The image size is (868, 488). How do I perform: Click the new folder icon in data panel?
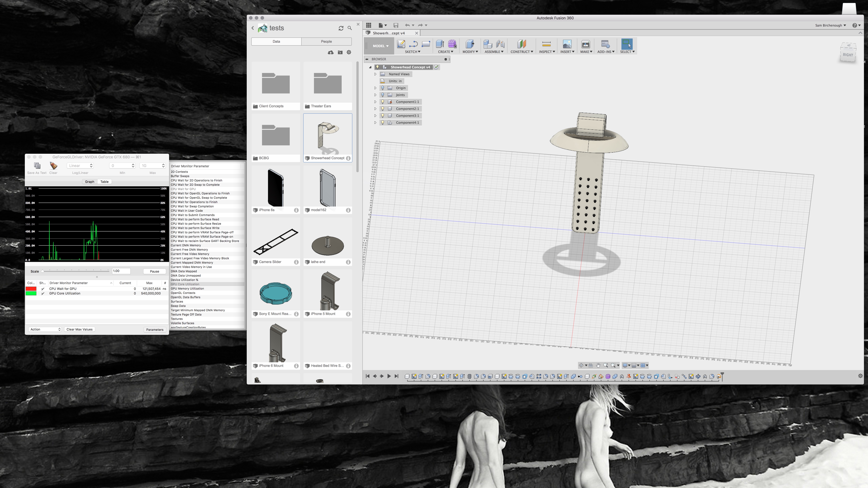pyautogui.click(x=340, y=52)
